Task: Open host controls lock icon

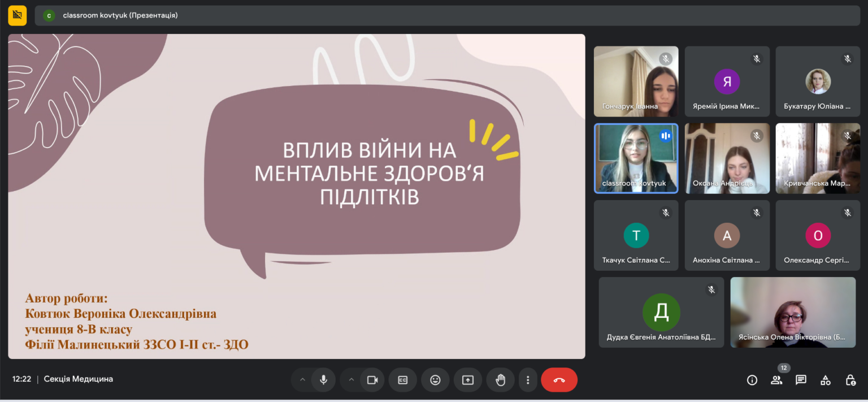Action: click(x=850, y=380)
